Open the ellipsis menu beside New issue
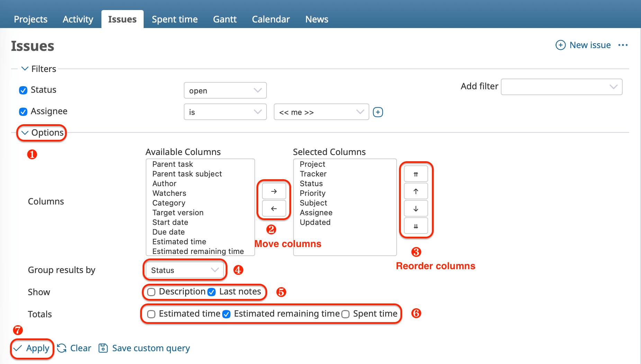 (x=623, y=45)
